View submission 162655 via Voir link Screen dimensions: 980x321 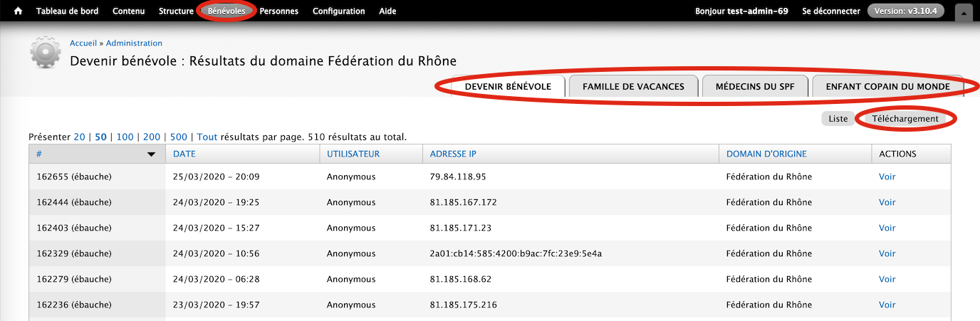(x=887, y=177)
